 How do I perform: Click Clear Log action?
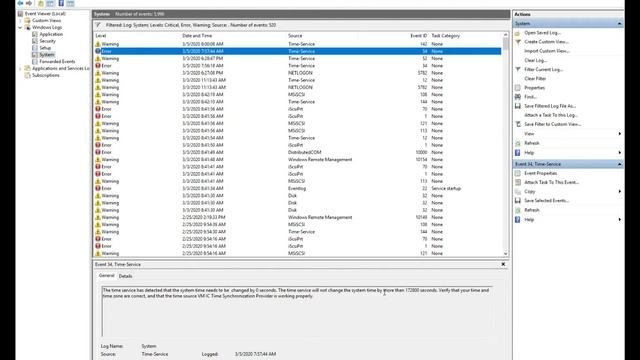pos(535,60)
